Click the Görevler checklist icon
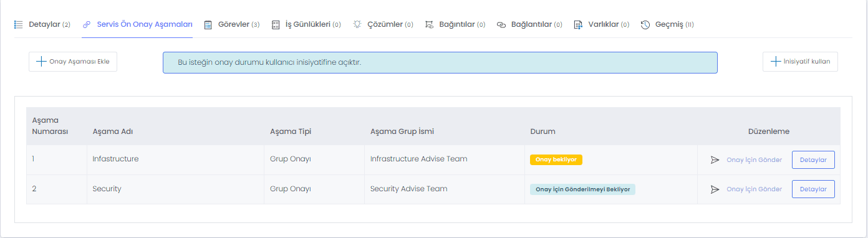 [x=208, y=25]
